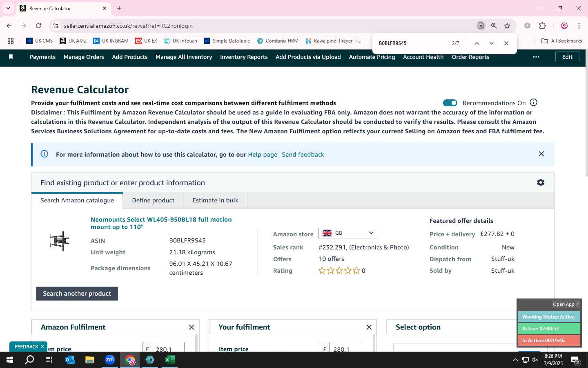The width and height of the screenshot is (588, 368).
Task: Open Manage Orders menu item
Action: pos(84,57)
